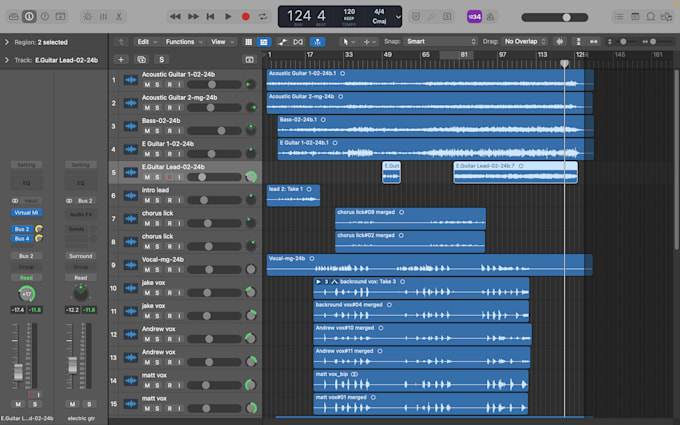Start playback with Play button
This screenshot has width=680, height=425.
click(x=228, y=16)
